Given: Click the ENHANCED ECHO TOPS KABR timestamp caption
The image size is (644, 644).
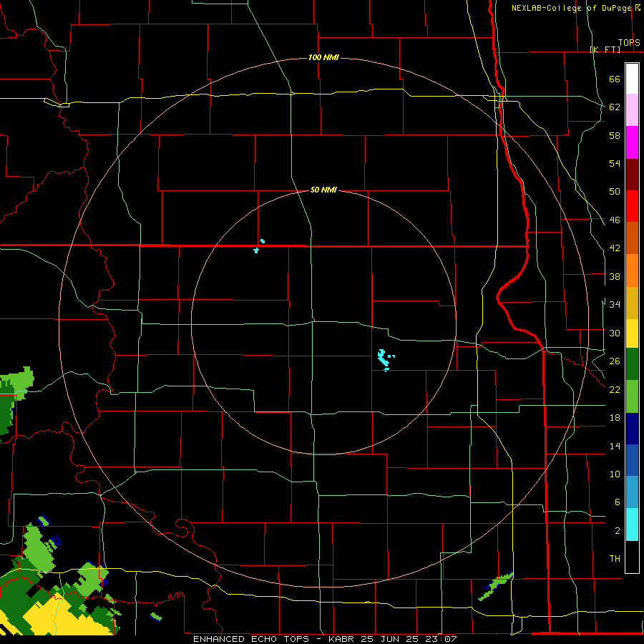Looking at the screenshot, I should click(x=325, y=639).
